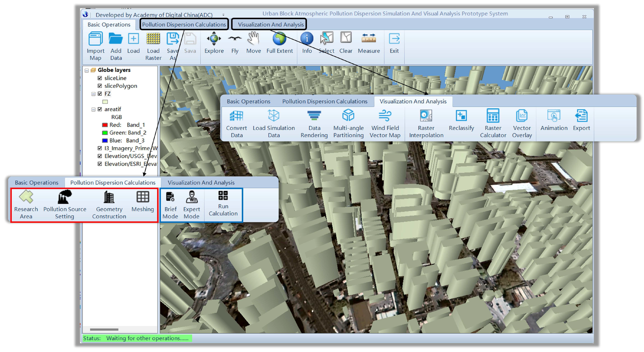Click the Red Band_1 color swatch
This screenshot has height=352, width=644.
pos(105,125)
